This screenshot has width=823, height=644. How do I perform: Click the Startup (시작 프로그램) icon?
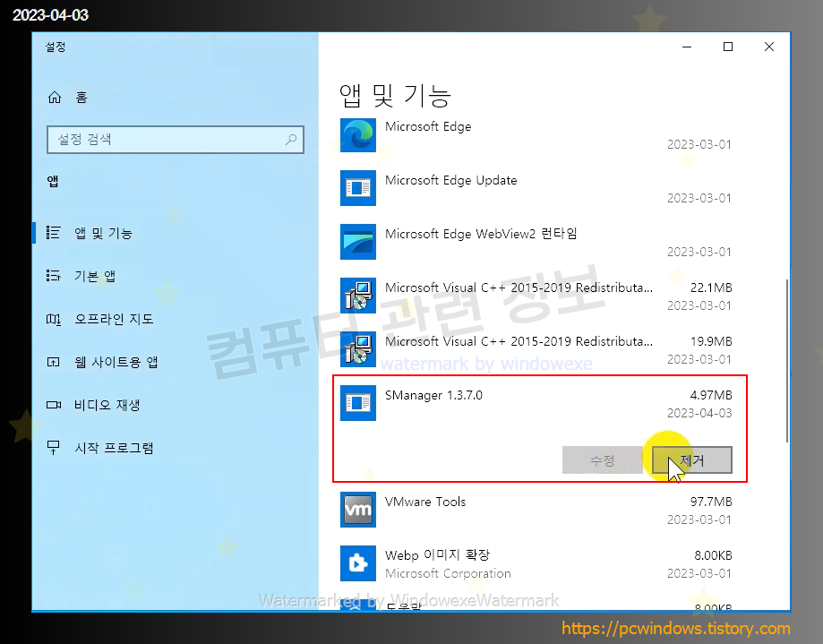pos(53,448)
